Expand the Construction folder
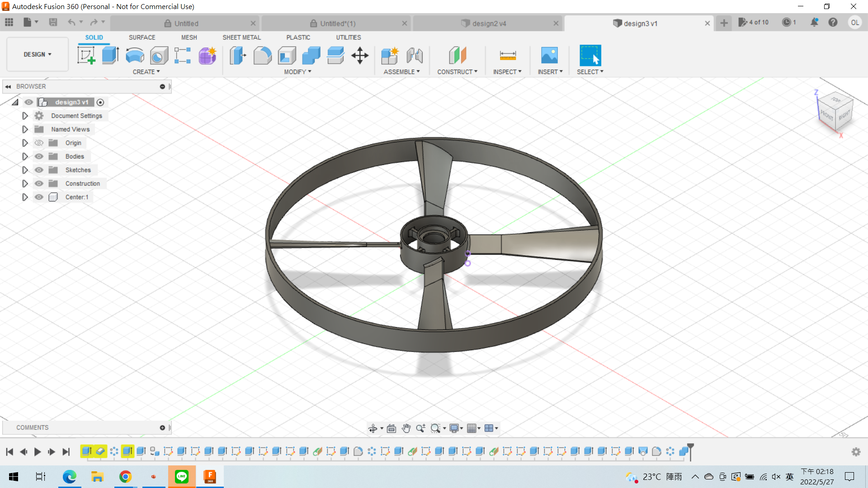868x488 pixels. coord(25,183)
